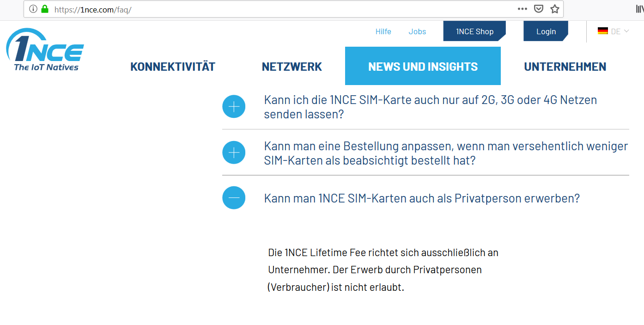This screenshot has width=644, height=325.
Task: Click question text 'Kann man eine Bestellung anpassen'
Action: 446,153
